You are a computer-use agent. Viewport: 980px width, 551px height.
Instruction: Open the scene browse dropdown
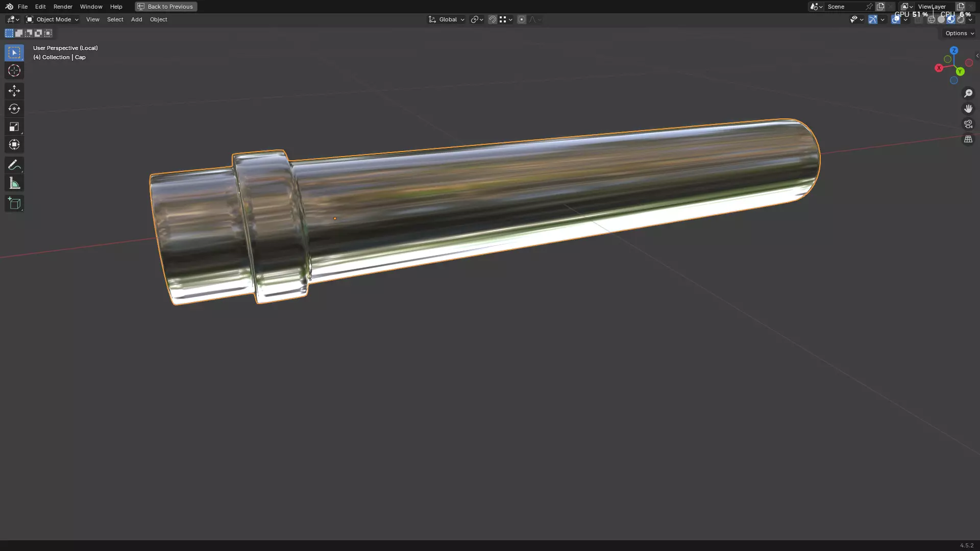tap(816, 7)
